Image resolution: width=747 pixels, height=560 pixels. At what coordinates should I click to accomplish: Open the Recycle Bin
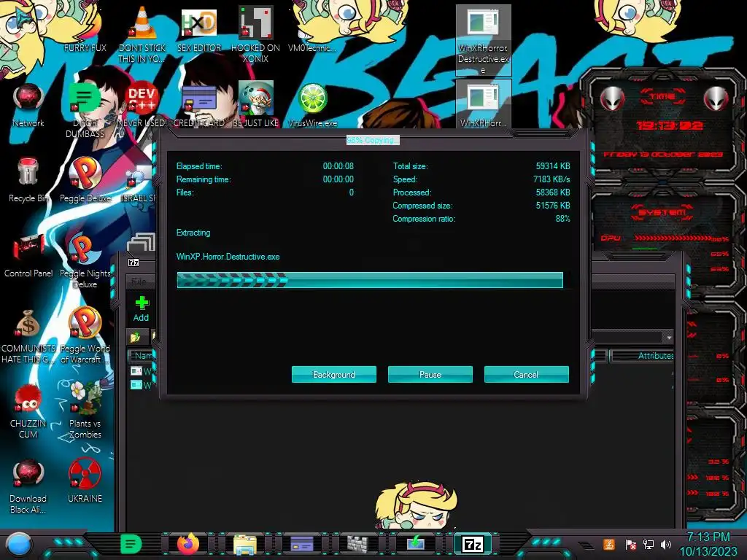[x=28, y=180]
